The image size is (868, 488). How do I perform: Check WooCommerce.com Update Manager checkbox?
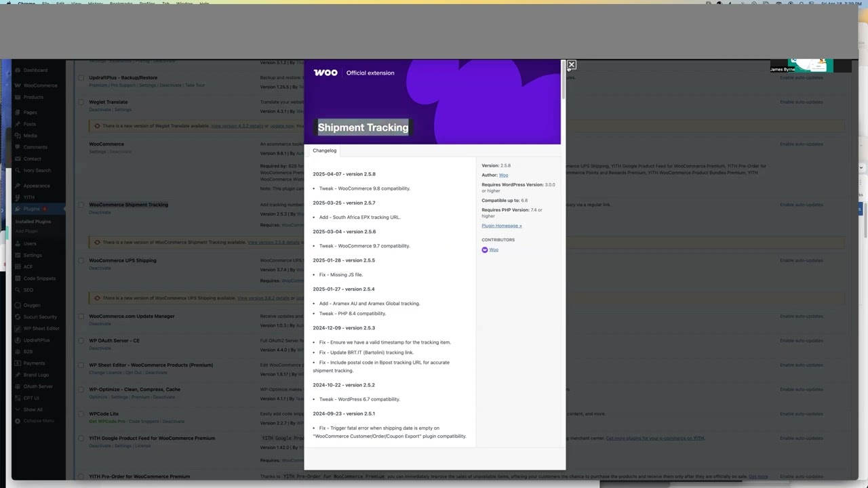point(81,317)
